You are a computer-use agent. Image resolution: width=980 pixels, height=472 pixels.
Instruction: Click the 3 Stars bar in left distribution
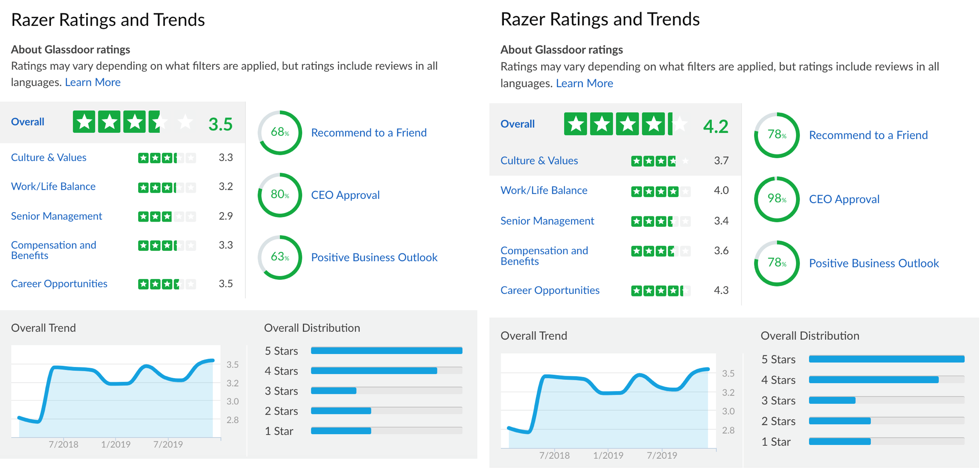click(386, 391)
